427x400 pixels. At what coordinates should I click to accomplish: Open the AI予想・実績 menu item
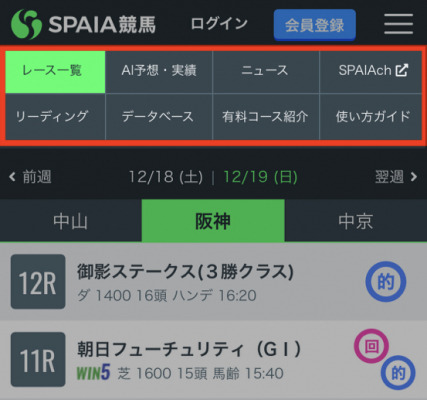[159, 70]
